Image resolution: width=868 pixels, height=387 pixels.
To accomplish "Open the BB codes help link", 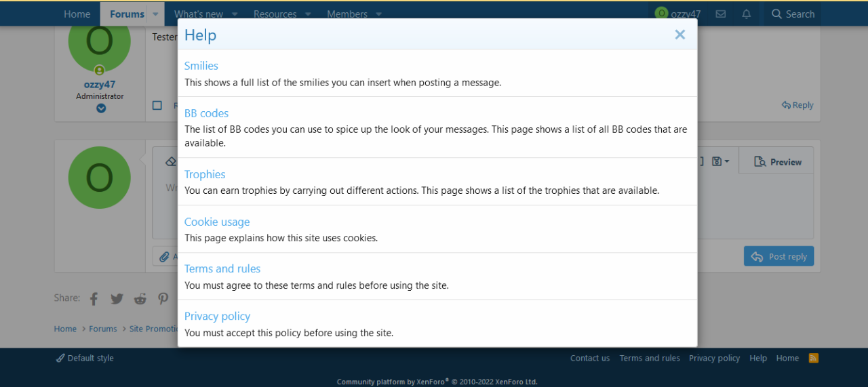I will click(206, 113).
